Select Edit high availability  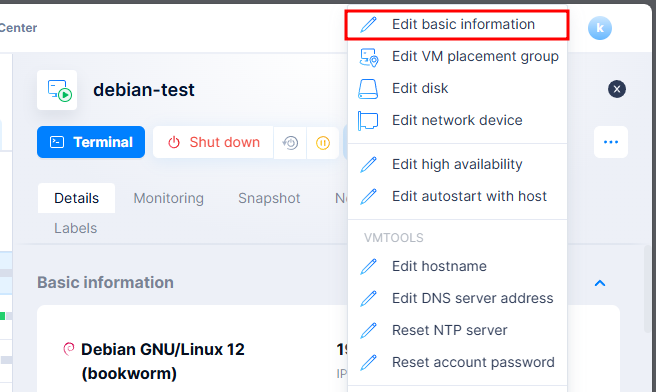[x=457, y=164]
